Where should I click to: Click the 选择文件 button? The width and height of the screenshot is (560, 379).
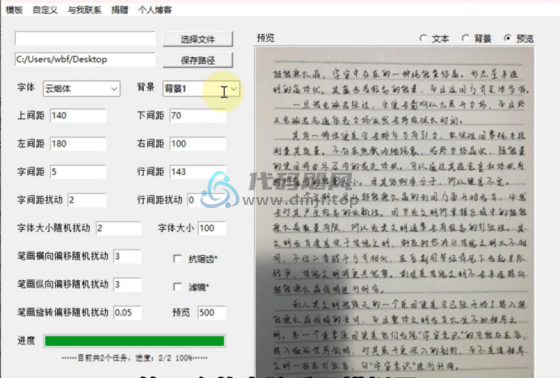[x=198, y=39]
